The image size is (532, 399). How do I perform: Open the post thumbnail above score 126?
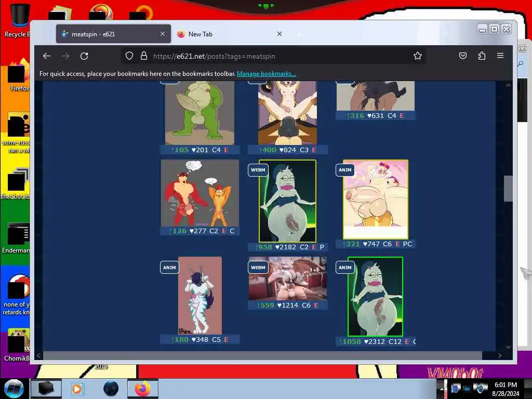200,193
